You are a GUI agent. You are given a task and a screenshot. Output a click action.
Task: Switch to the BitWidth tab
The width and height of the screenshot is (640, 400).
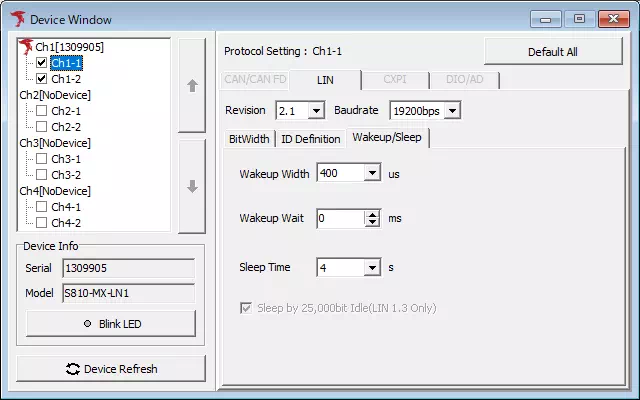[249, 139]
